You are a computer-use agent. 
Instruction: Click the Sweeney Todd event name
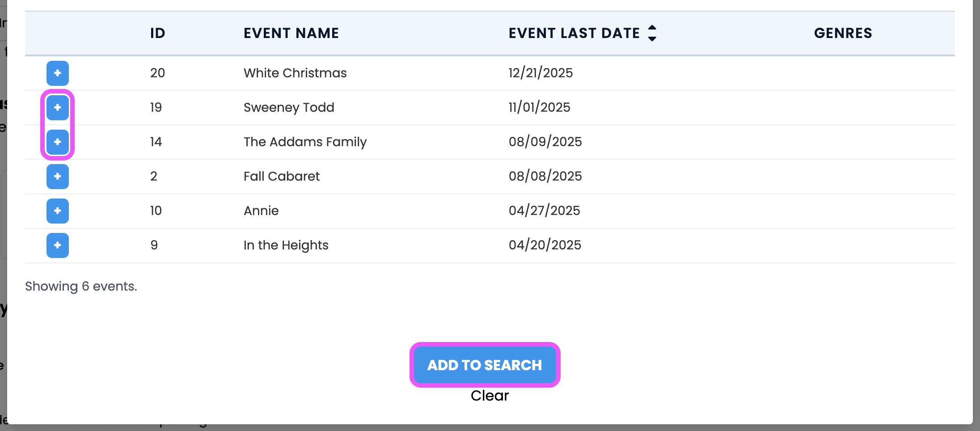[x=289, y=107]
